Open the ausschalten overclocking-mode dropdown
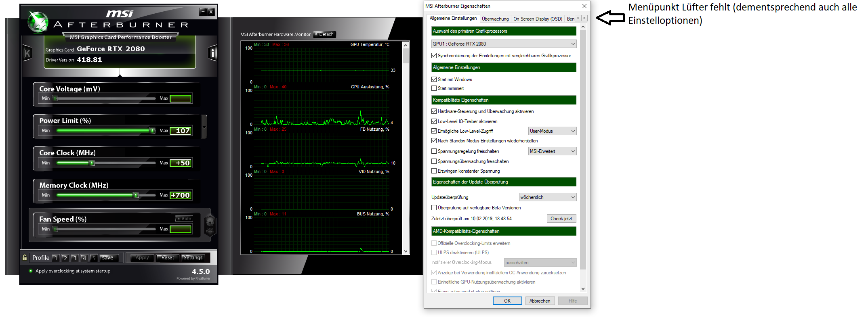Viewport: 868px width, 330px height. pyautogui.click(x=540, y=263)
